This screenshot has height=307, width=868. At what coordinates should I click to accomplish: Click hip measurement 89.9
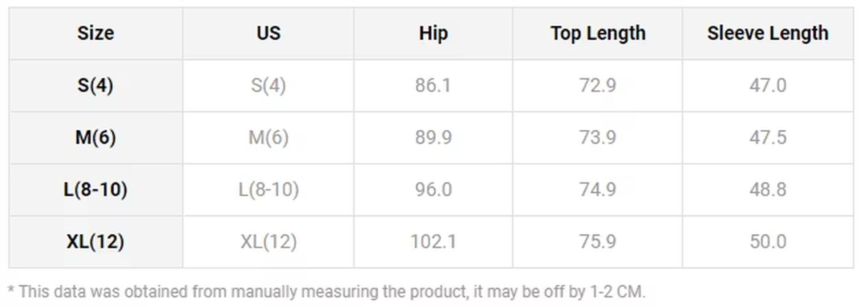(433, 137)
